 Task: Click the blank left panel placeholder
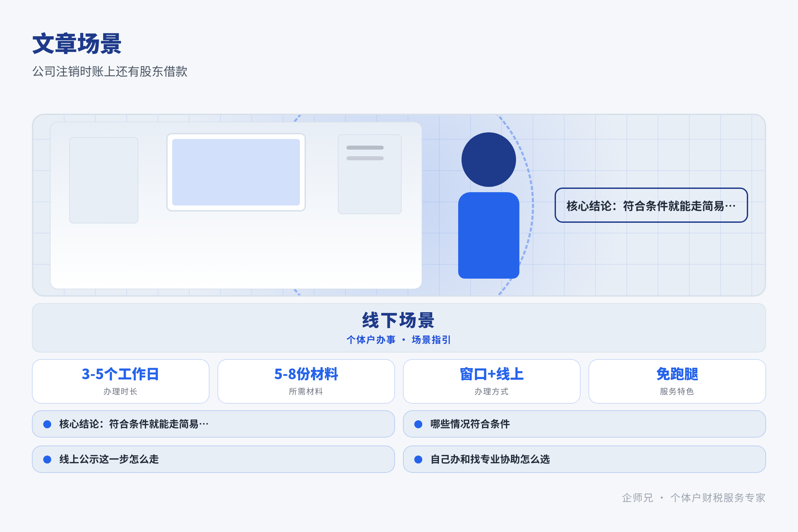point(103,180)
